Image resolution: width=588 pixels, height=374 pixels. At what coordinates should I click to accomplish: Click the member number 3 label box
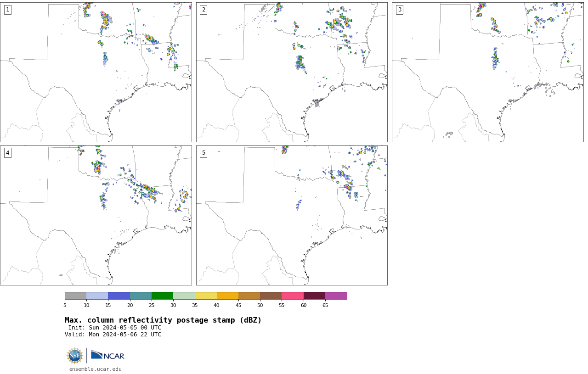tap(399, 10)
